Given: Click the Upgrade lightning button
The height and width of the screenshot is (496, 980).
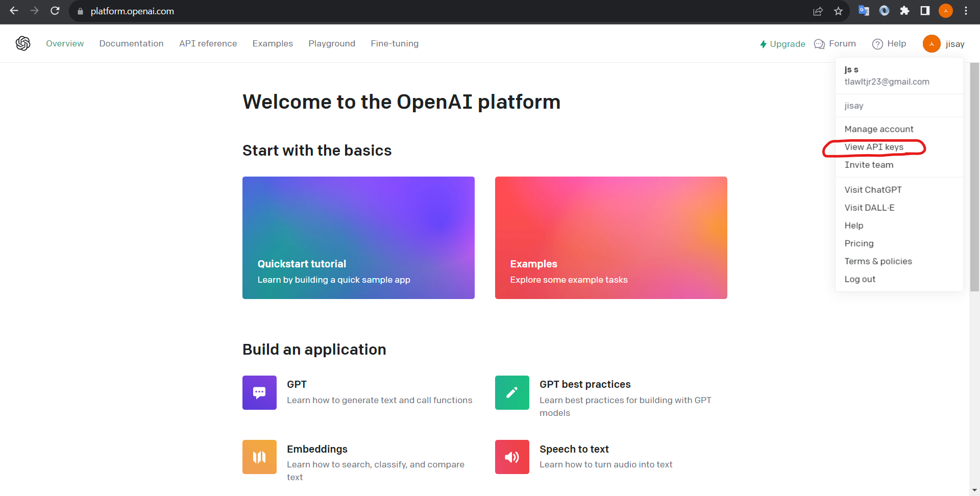Looking at the screenshot, I should point(782,44).
